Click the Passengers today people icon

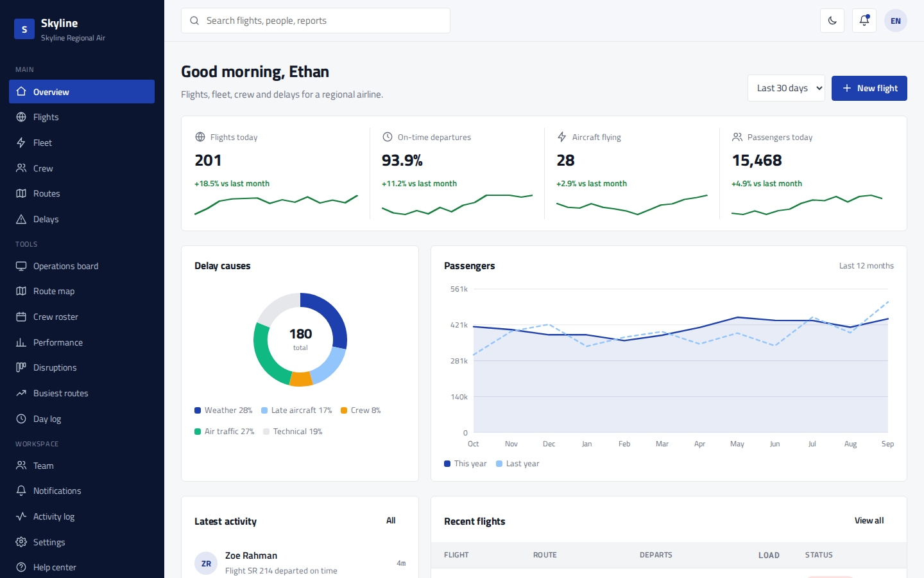click(x=737, y=137)
